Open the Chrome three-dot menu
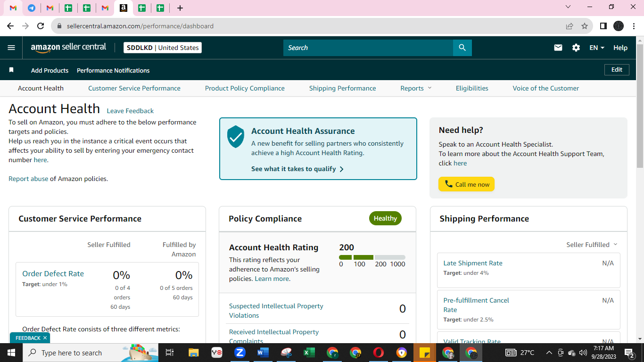 coord(634,26)
